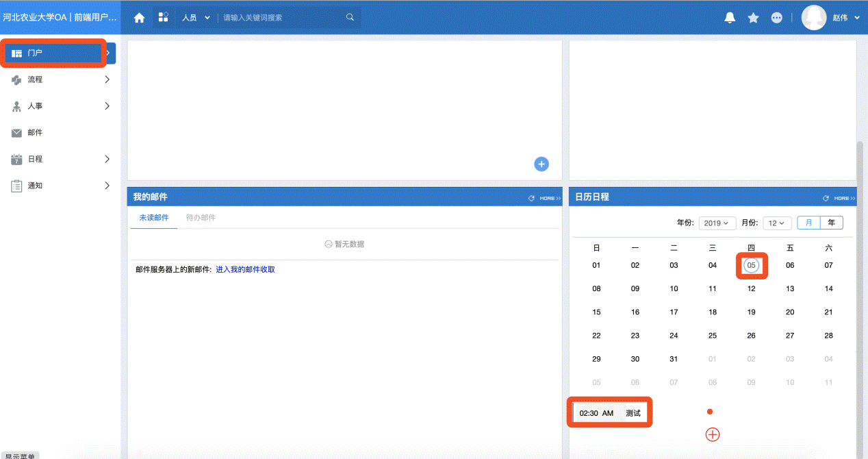Viewport: 868px width, 459px height.
Task: Click the notification bell icon
Action: point(730,18)
